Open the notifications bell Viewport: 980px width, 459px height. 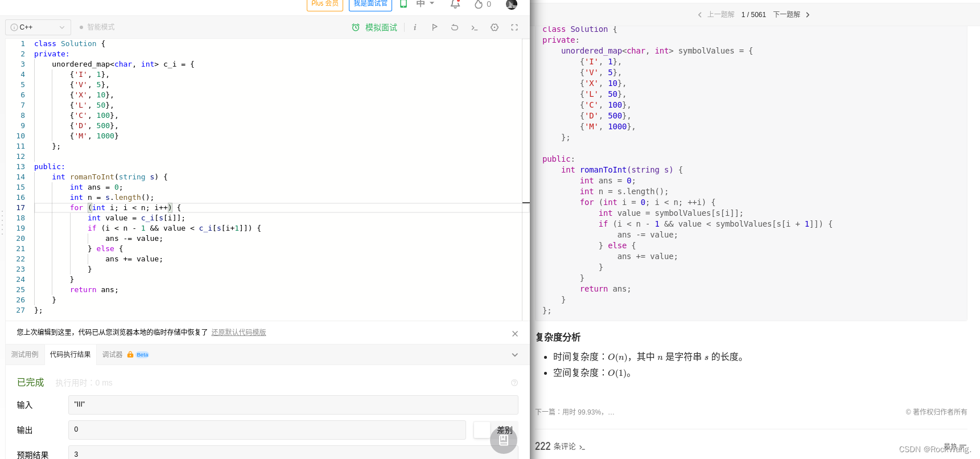tap(455, 4)
